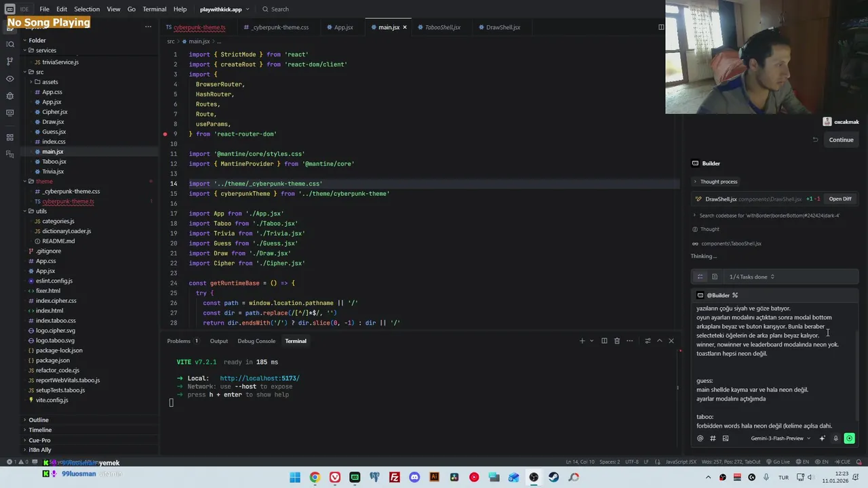Switch to the Problems panel tab
The image size is (868, 488).
pyautogui.click(x=182, y=341)
